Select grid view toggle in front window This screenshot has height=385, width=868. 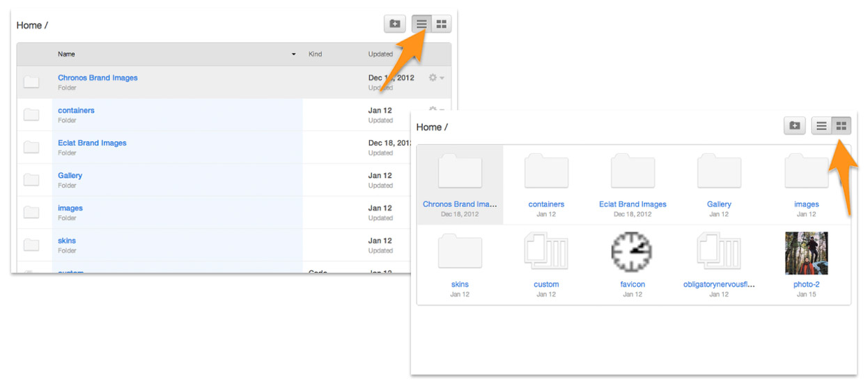[x=842, y=126]
